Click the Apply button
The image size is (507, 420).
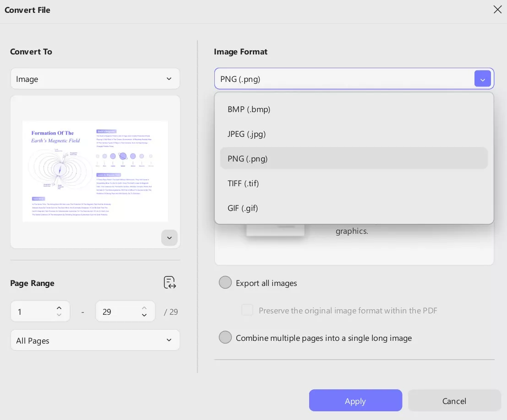tap(355, 400)
